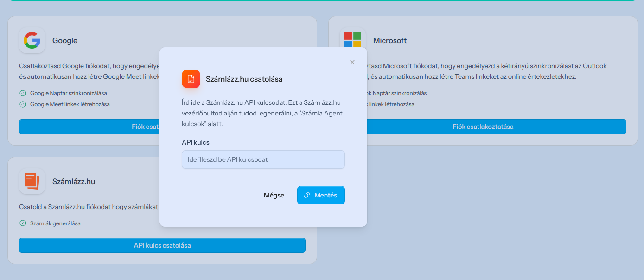Click the Microsoft logo icon

[x=353, y=39]
